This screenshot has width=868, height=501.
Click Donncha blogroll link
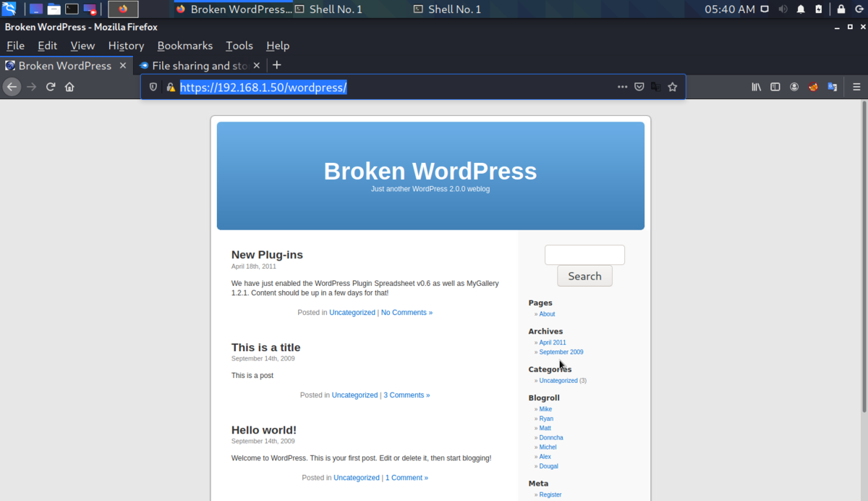point(551,437)
